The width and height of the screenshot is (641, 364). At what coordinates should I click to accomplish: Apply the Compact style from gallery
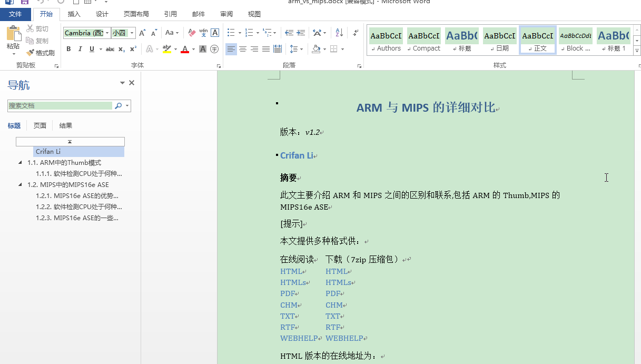pos(424,41)
